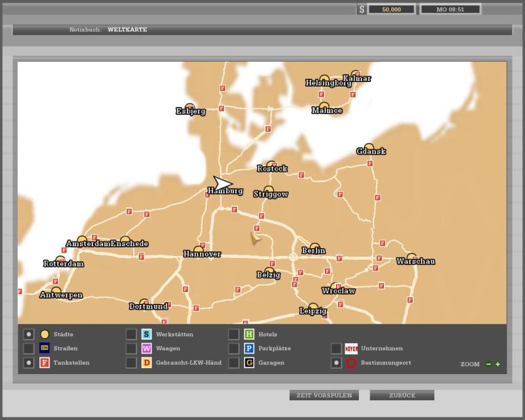Image resolution: width=525 pixels, height=420 pixels.
Task: Click the dollar sign money icon
Action: pos(362,9)
